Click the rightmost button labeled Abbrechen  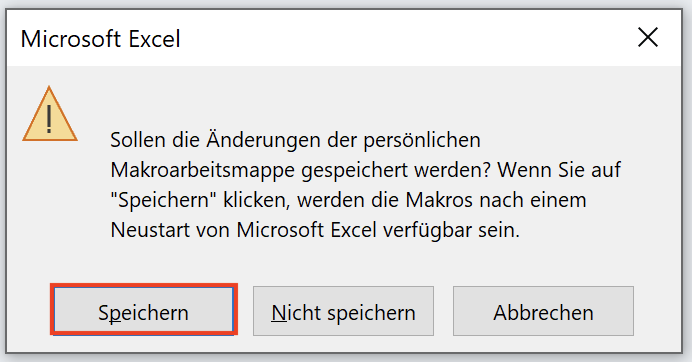point(543,311)
